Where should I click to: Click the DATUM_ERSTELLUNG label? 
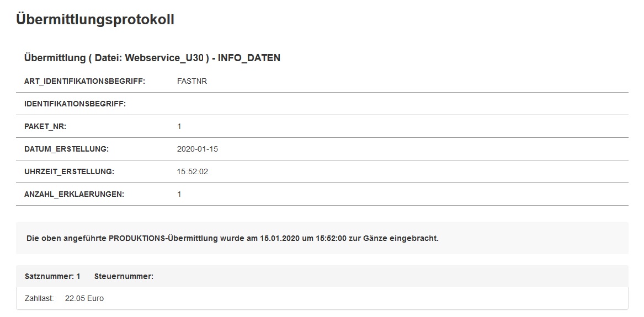click(x=66, y=149)
